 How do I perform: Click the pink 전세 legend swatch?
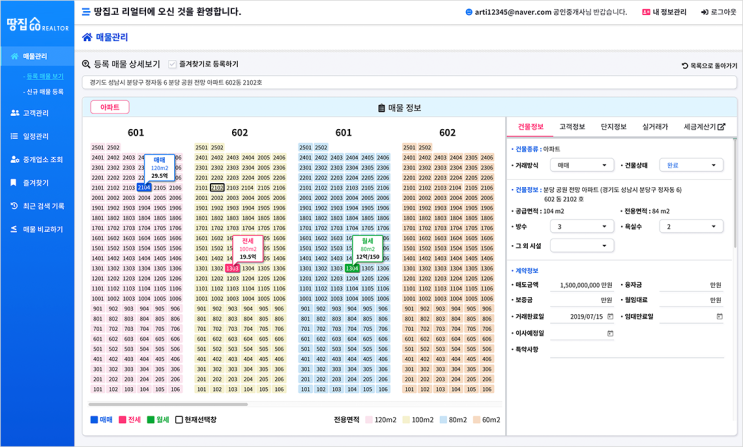[122, 420]
